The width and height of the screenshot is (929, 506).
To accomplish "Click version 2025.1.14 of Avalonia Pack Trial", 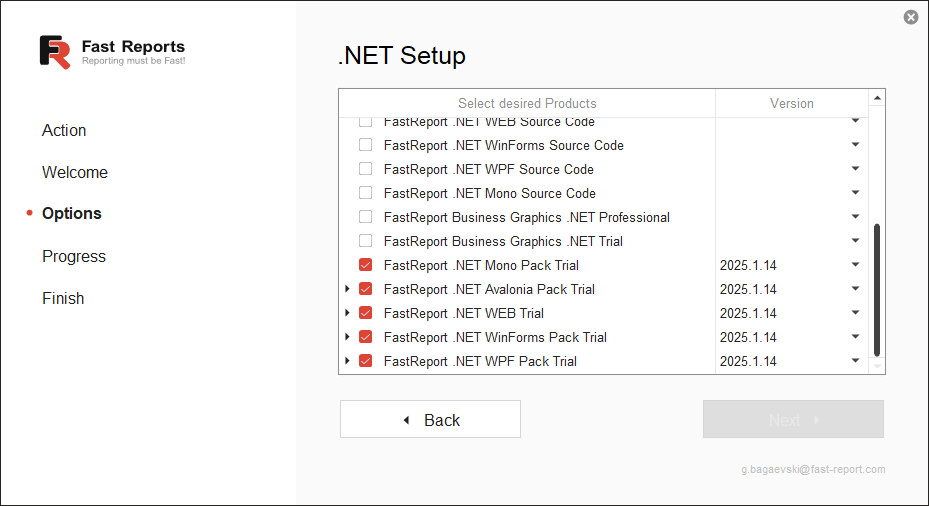I will [x=748, y=289].
